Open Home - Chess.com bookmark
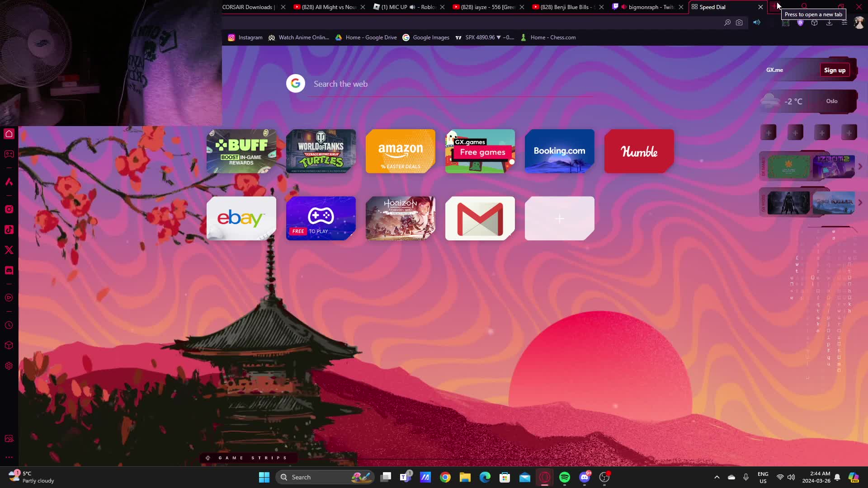The height and width of the screenshot is (488, 868). tap(548, 38)
